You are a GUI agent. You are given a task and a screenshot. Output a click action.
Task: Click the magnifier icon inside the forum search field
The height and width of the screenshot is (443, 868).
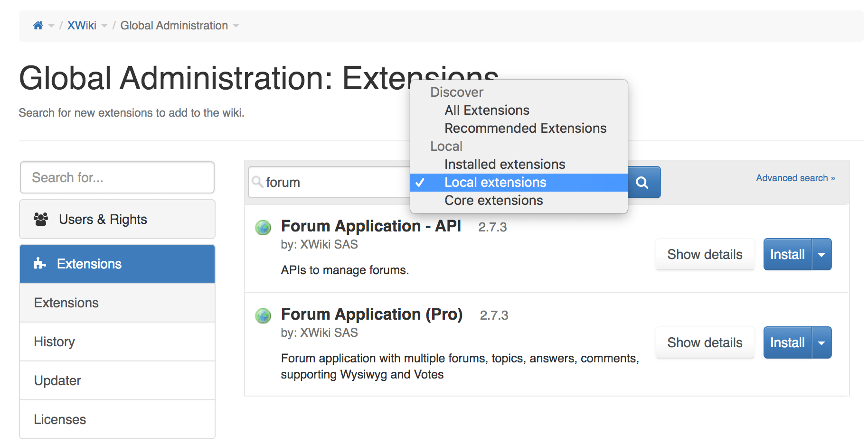click(257, 182)
